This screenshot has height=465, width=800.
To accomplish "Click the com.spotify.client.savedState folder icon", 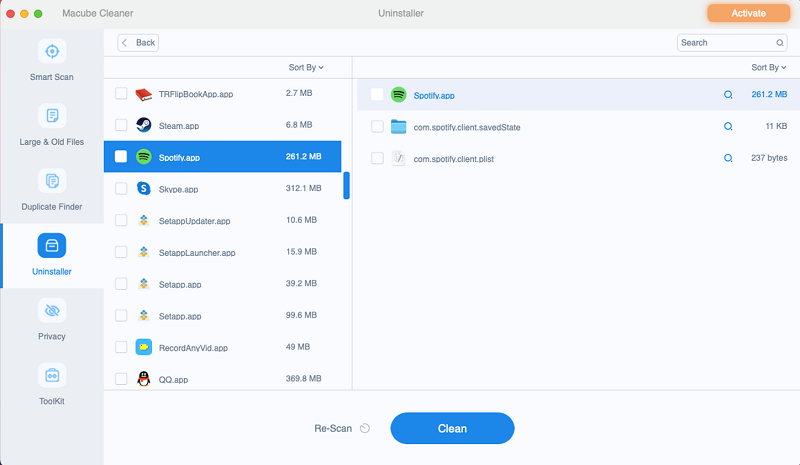I will [x=398, y=126].
